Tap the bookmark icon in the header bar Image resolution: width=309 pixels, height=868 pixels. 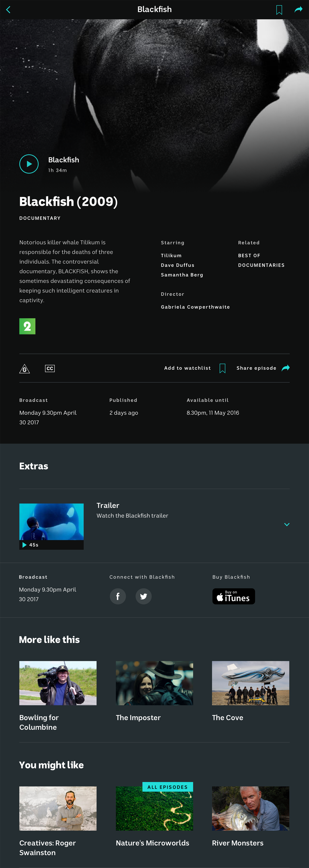pyautogui.click(x=279, y=10)
